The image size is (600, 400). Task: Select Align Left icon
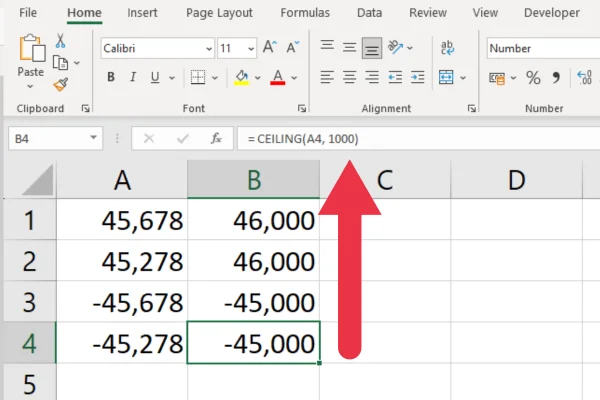(327, 77)
